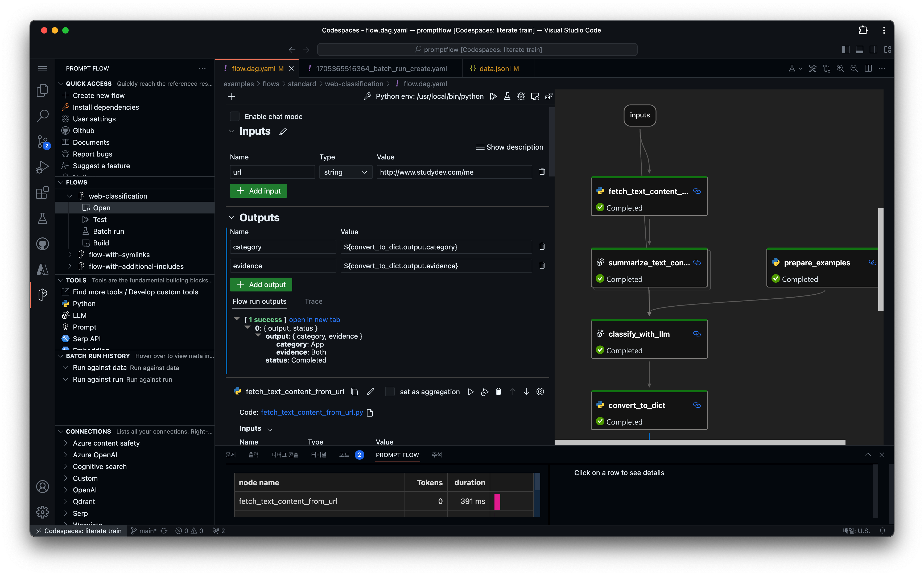Click the plus icon to add a node
The image size is (924, 576).
(231, 96)
